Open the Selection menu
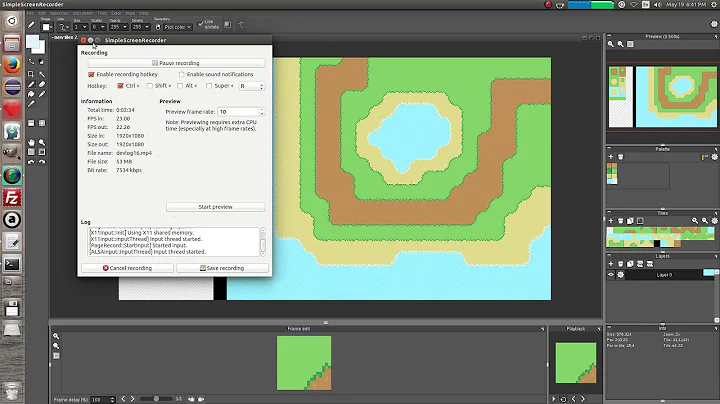Screen dimensions: 720x404 tap(59, 13)
